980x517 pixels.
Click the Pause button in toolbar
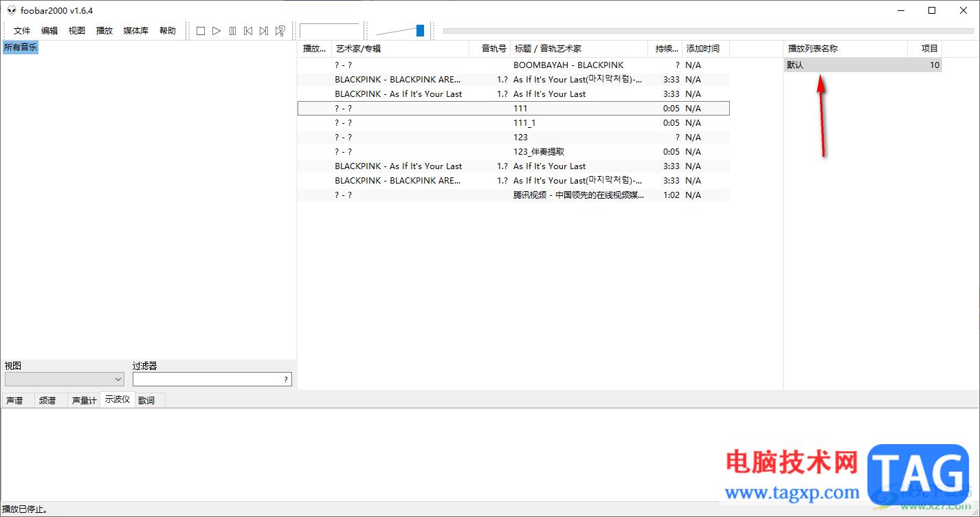[232, 31]
